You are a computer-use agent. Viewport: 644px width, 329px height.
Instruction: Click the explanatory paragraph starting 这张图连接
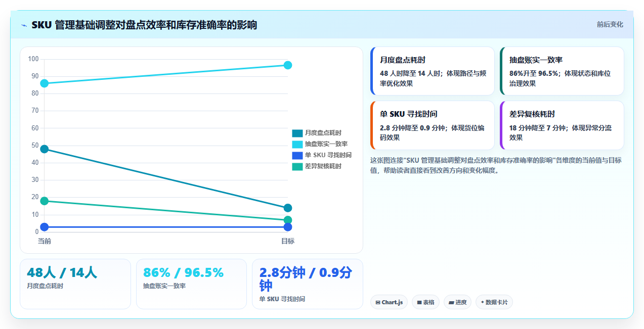(496, 165)
